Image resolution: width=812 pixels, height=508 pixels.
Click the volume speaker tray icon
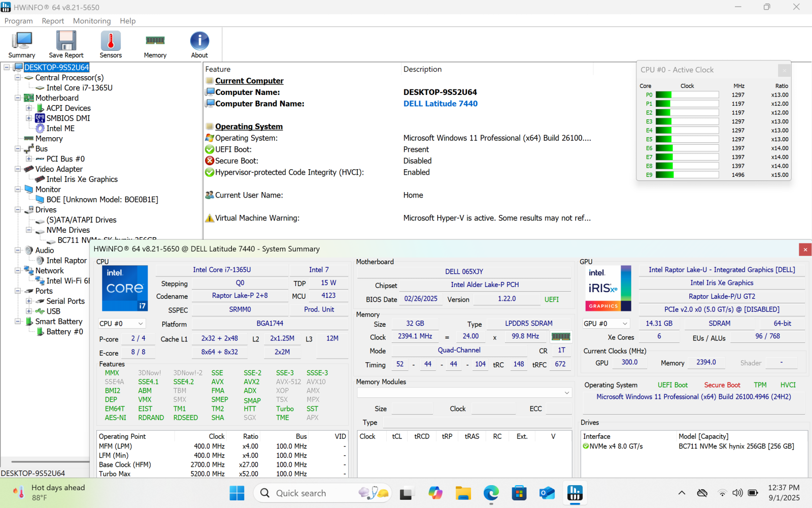point(737,493)
